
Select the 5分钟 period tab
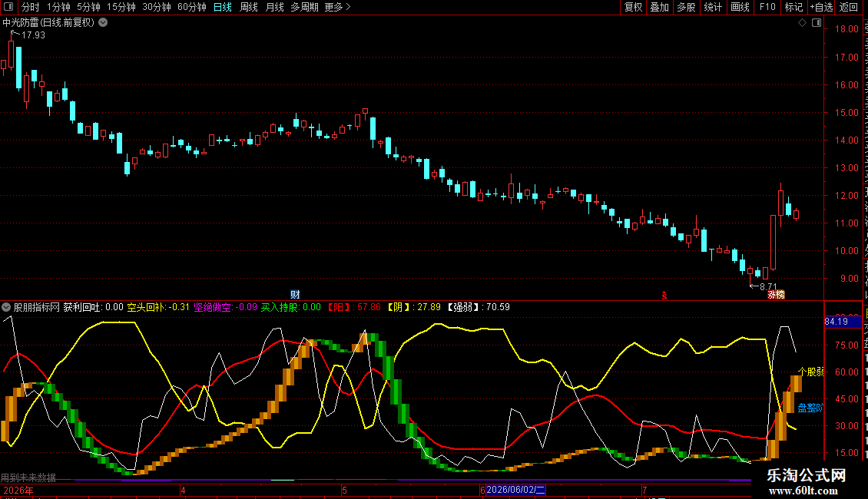point(88,7)
